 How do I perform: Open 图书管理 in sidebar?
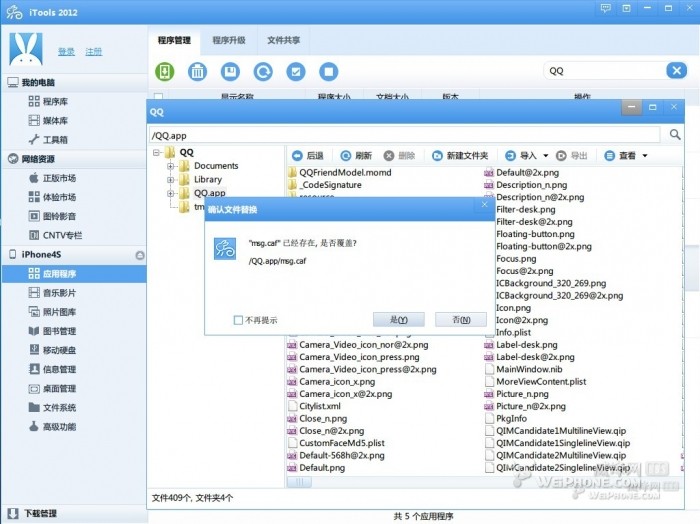point(52,331)
